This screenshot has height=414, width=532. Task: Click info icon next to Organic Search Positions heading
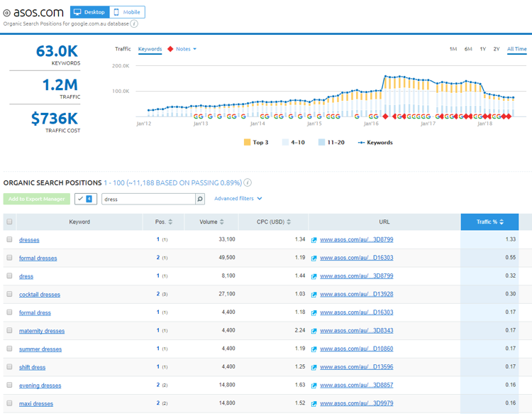[x=248, y=183]
